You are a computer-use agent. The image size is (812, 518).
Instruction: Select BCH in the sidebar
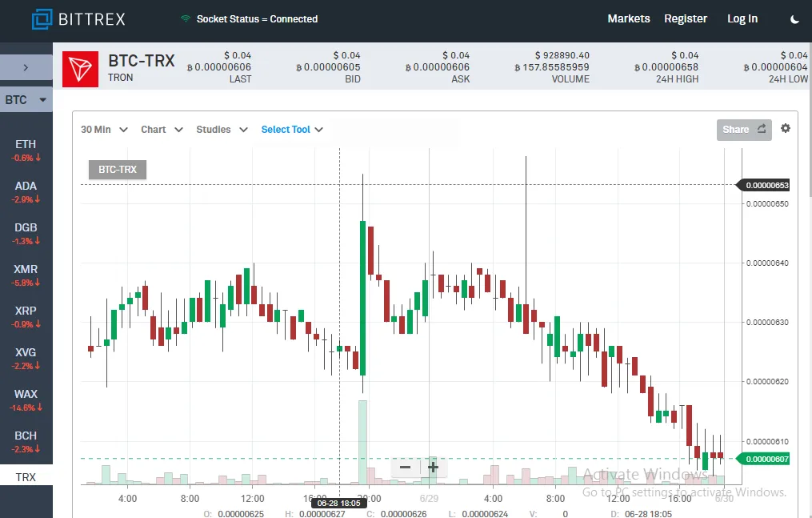tap(26, 441)
